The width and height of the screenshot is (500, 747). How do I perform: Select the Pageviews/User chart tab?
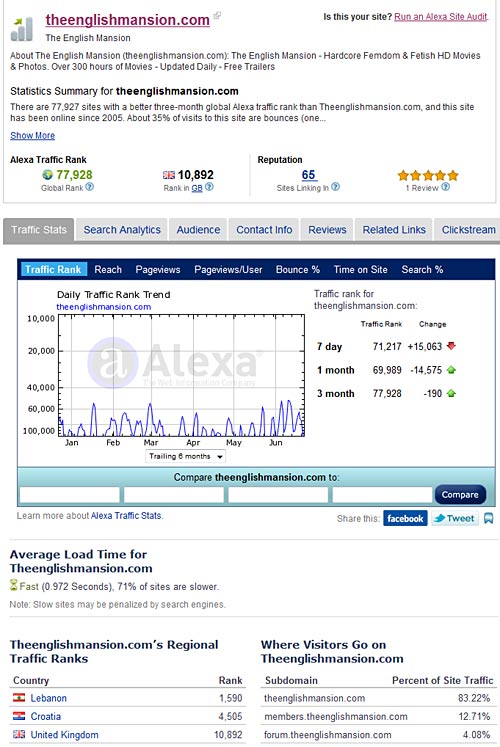point(228,270)
